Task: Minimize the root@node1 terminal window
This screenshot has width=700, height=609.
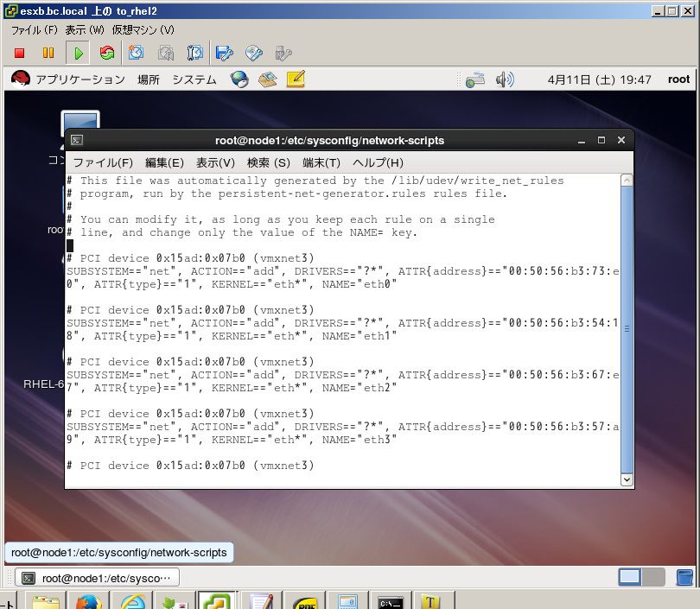Action: pyautogui.click(x=582, y=141)
